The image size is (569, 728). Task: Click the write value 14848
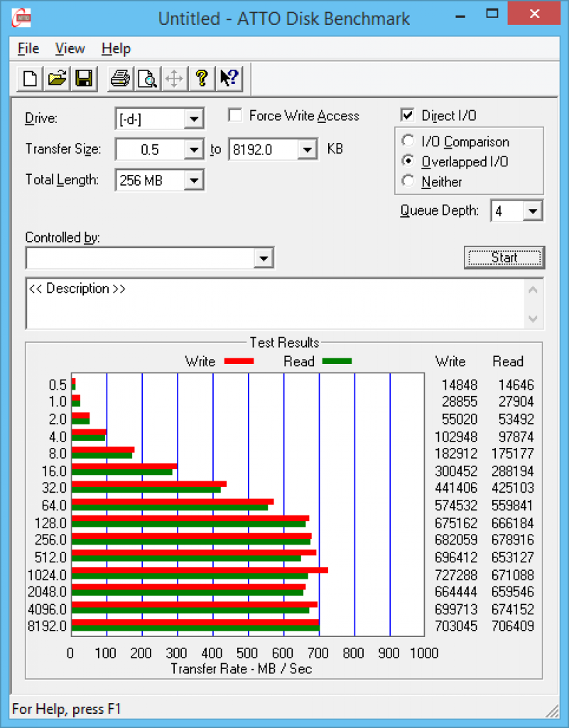[x=460, y=385]
